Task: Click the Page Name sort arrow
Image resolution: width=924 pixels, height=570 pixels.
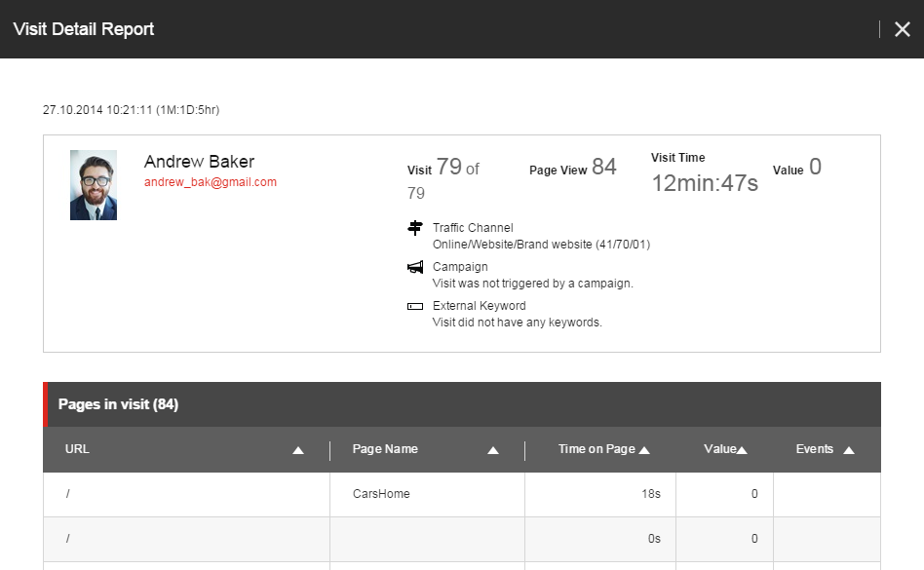Action: [494, 449]
